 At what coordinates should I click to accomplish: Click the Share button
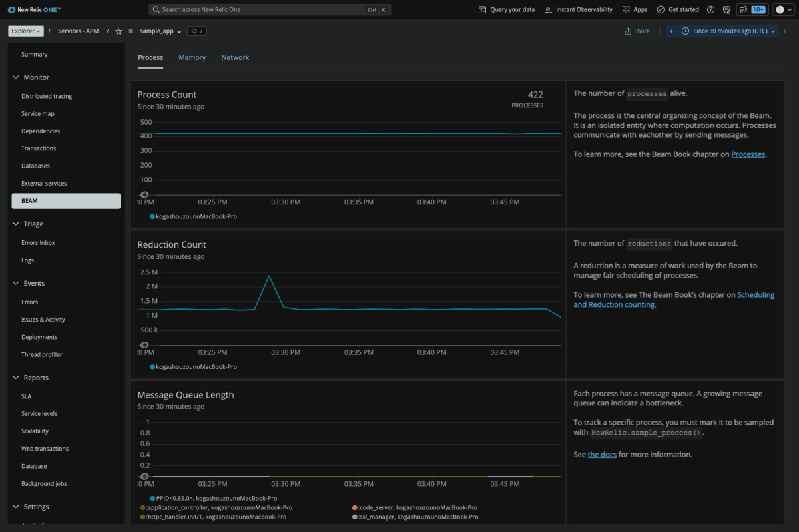pos(637,31)
